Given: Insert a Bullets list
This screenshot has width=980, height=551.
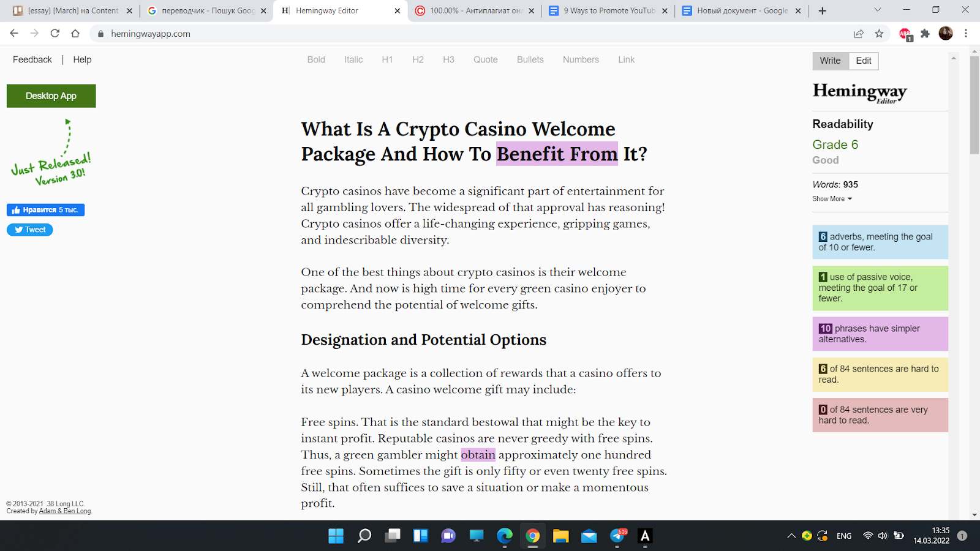Looking at the screenshot, I should 530,59.
